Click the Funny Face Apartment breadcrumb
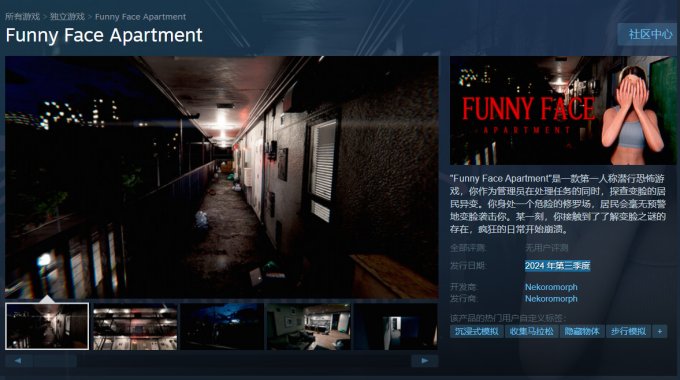The image size is (680, 380). click(141, 16)
